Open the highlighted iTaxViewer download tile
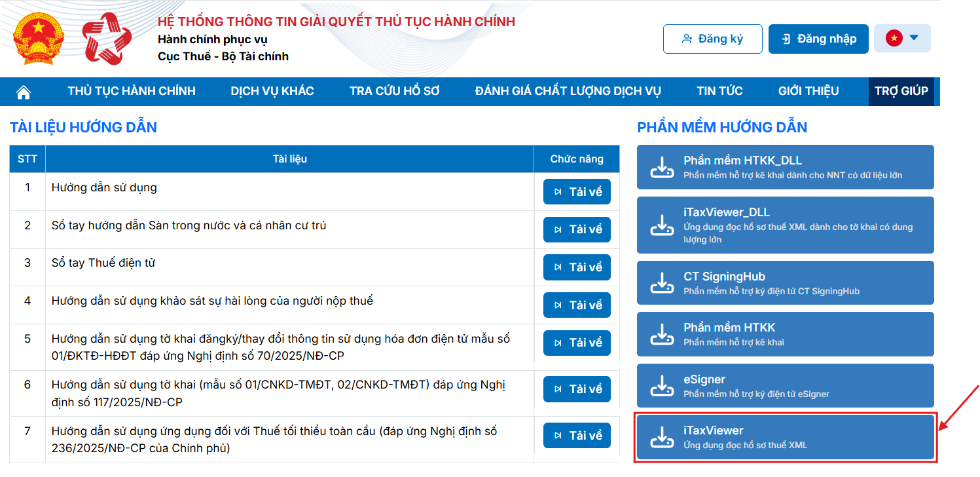 [x=785, y=437]
